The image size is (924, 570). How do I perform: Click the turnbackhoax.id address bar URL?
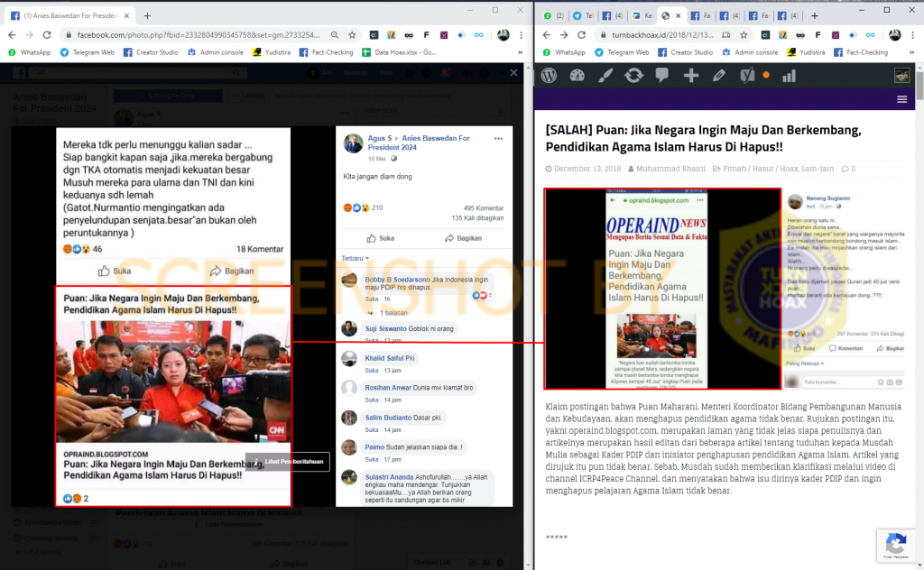[662, 35]
